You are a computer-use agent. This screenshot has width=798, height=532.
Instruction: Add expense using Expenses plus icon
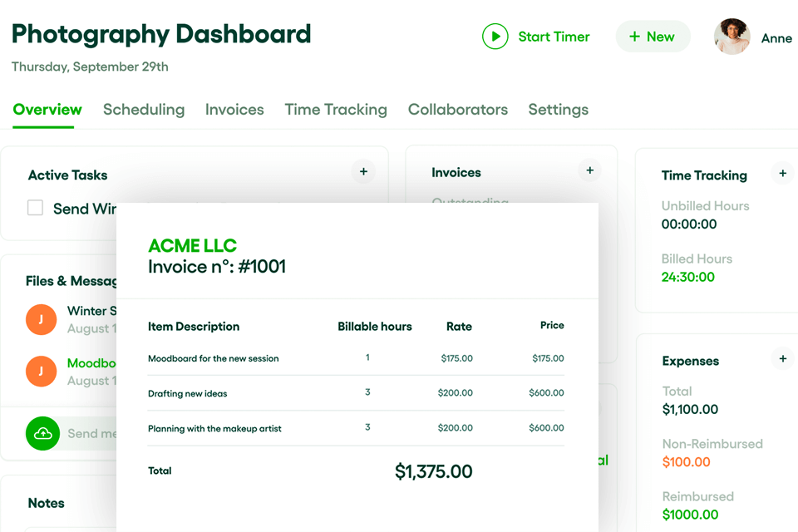point(781,359)
